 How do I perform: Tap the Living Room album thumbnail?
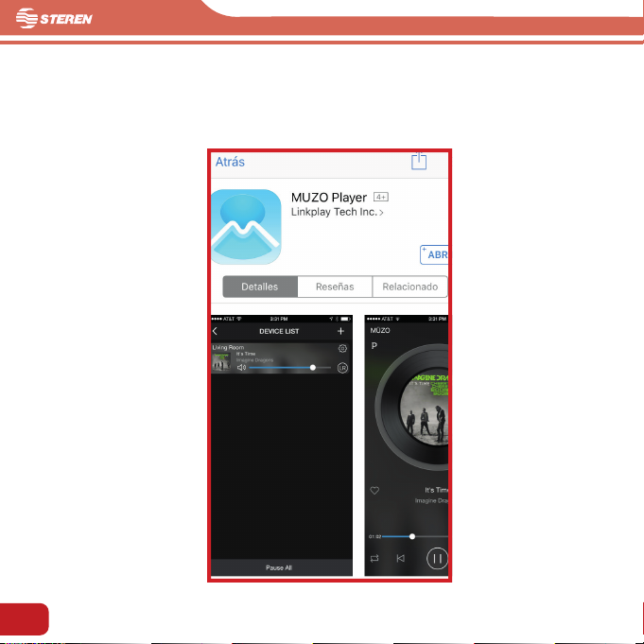coord(221,362)
